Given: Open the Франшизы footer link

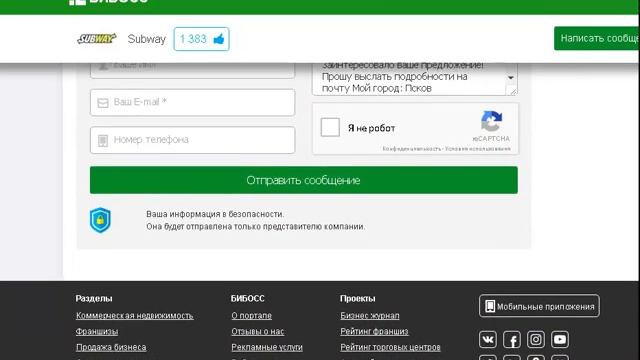Looking at the screenshot, I should [x=97, y=331].
